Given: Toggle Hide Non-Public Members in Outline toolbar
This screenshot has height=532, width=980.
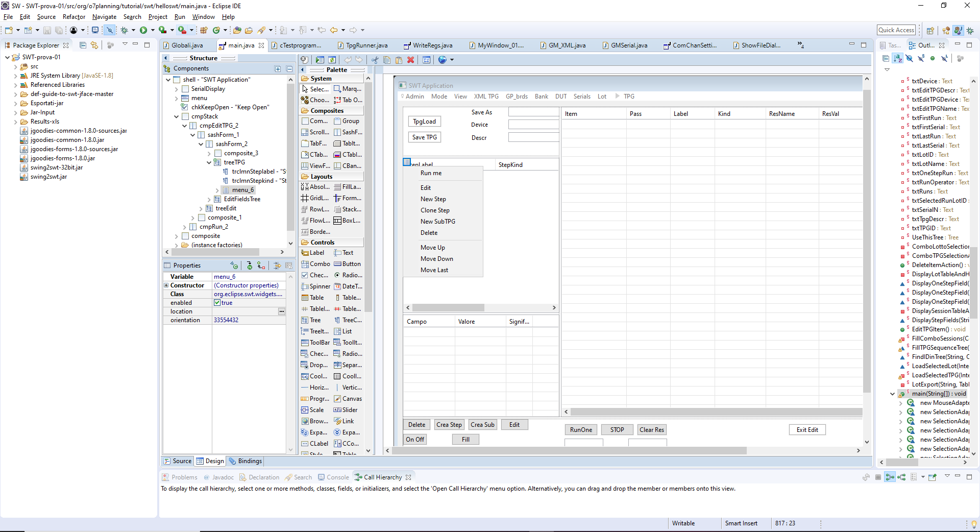Looking at the screenshot, I should (933, 59).
